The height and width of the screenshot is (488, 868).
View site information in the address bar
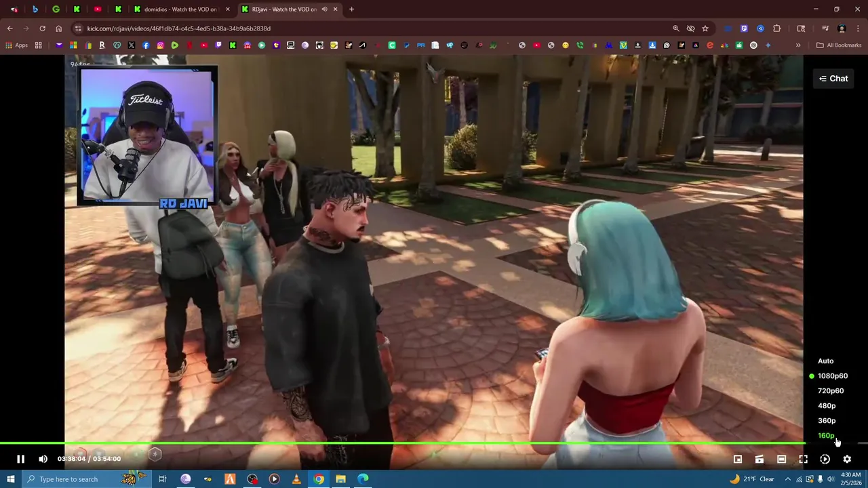(x=78, y=28)
